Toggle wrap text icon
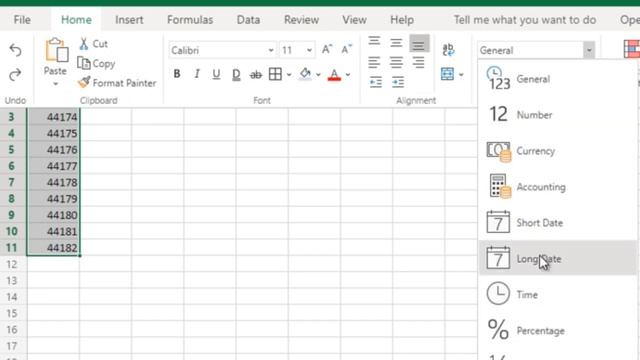 pos(448,50)
